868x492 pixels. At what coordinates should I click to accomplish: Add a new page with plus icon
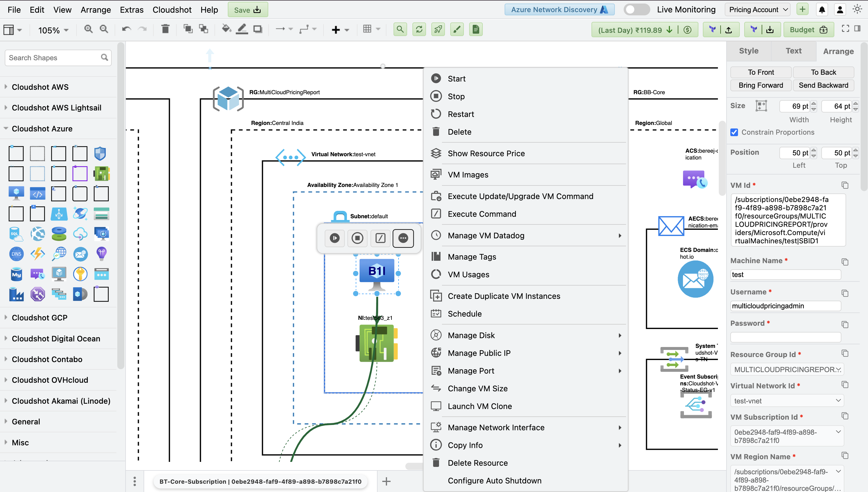[x=386, y=482]
